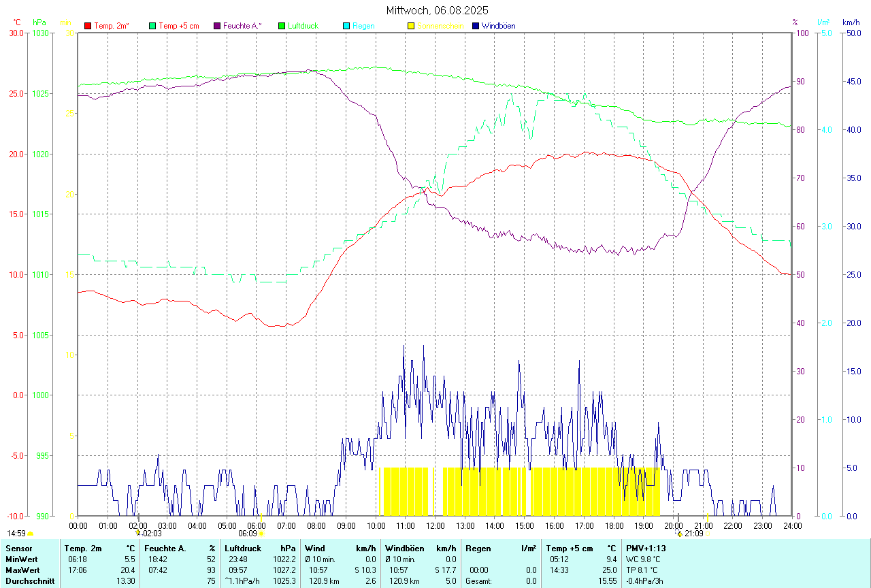Image resolution: width=871 pixels, height=588 pixels.
Task: Click the dark blue Windböen legend square
Action: point(476,26)
